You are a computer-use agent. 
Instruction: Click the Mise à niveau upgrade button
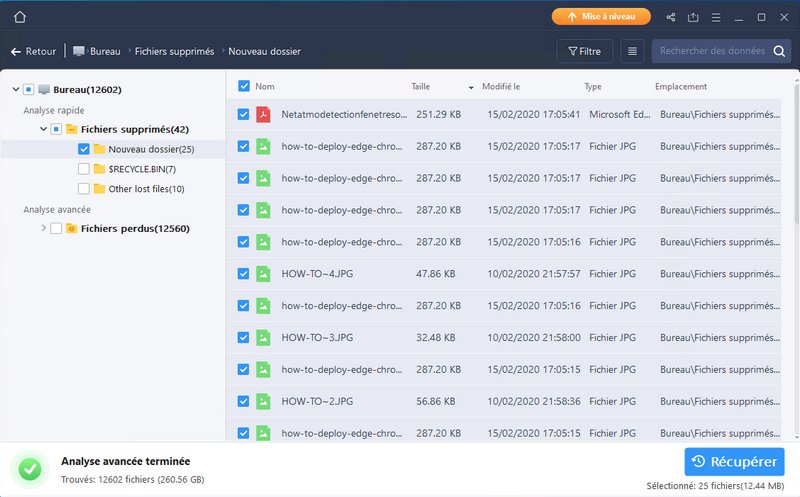pos(601,17)
